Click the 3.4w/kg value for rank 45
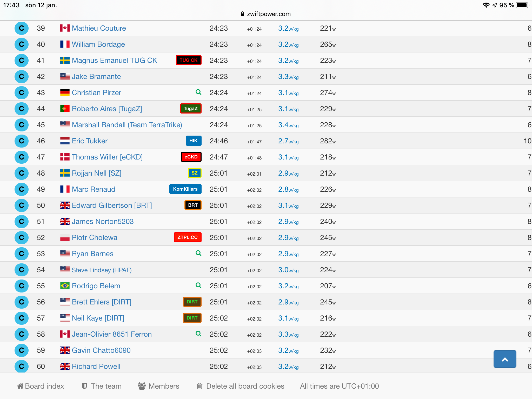Screen dimensions: 532x399 [288, 125]
